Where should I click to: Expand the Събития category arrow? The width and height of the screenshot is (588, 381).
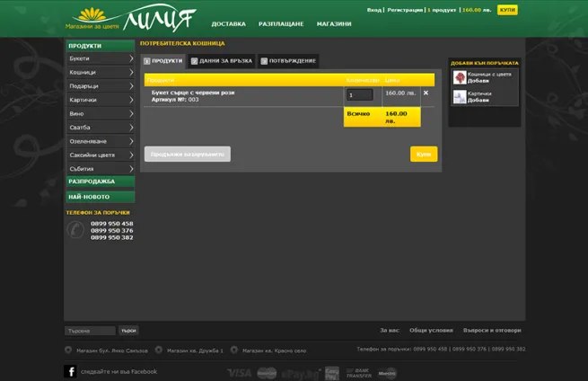click(x=131, y=169)
